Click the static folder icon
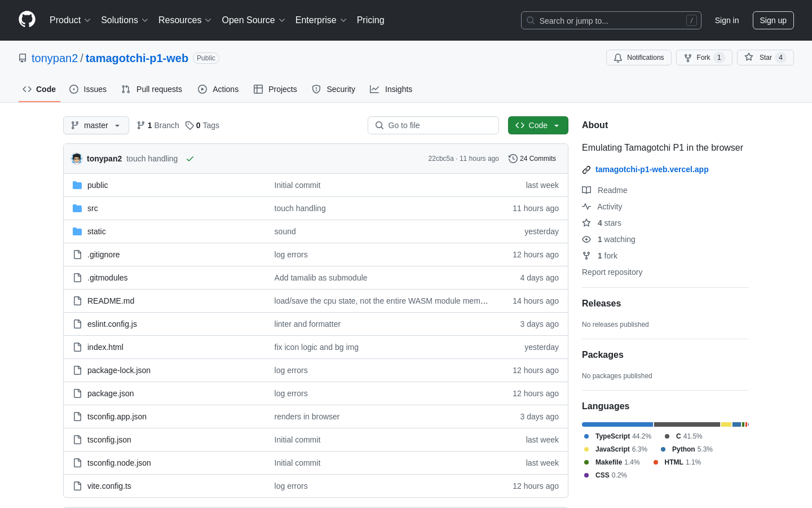The image size is (812, 508). [77, 231]
